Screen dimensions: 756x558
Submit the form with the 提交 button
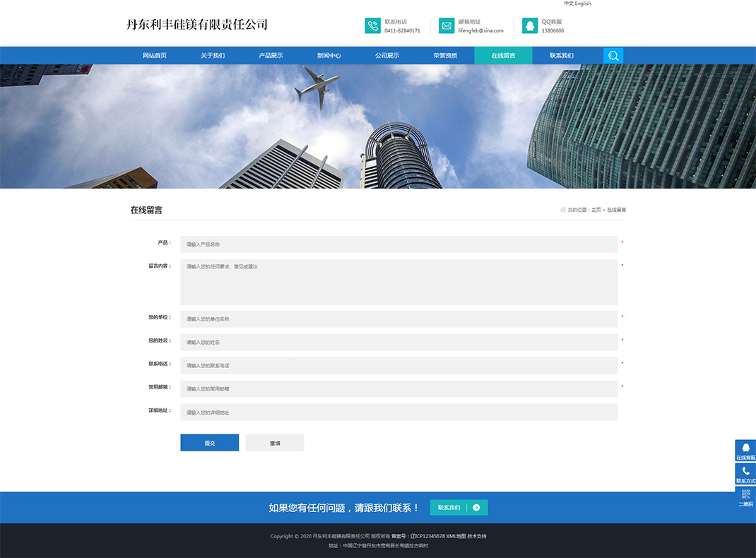(209, 442)
